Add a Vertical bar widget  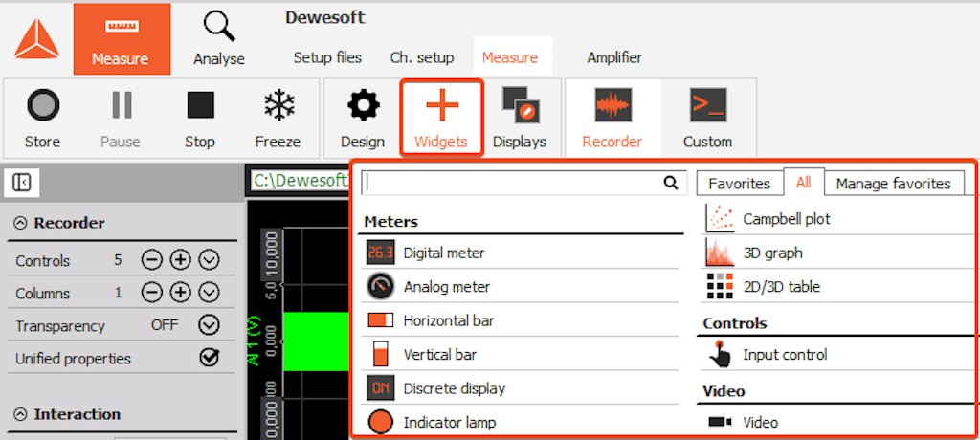pos(520,354)
